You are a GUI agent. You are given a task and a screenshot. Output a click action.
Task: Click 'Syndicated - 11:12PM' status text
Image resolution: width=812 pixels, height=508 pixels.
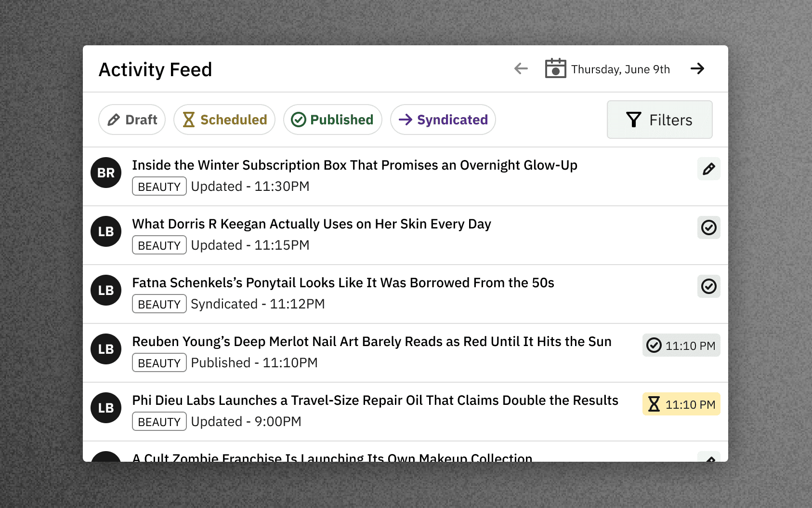[x=258, y=304]
